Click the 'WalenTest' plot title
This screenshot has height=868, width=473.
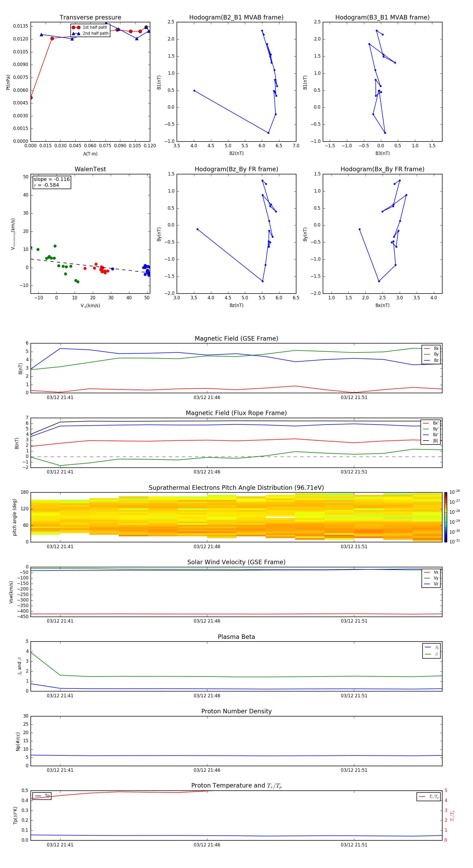pyautogui.click(x=90, y=169)
